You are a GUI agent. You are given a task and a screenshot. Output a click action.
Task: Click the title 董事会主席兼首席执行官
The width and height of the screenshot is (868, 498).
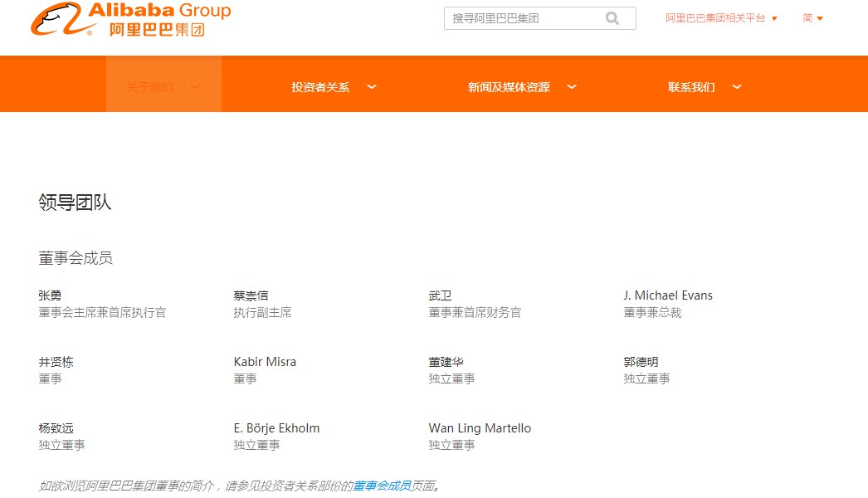pos(102,312)
